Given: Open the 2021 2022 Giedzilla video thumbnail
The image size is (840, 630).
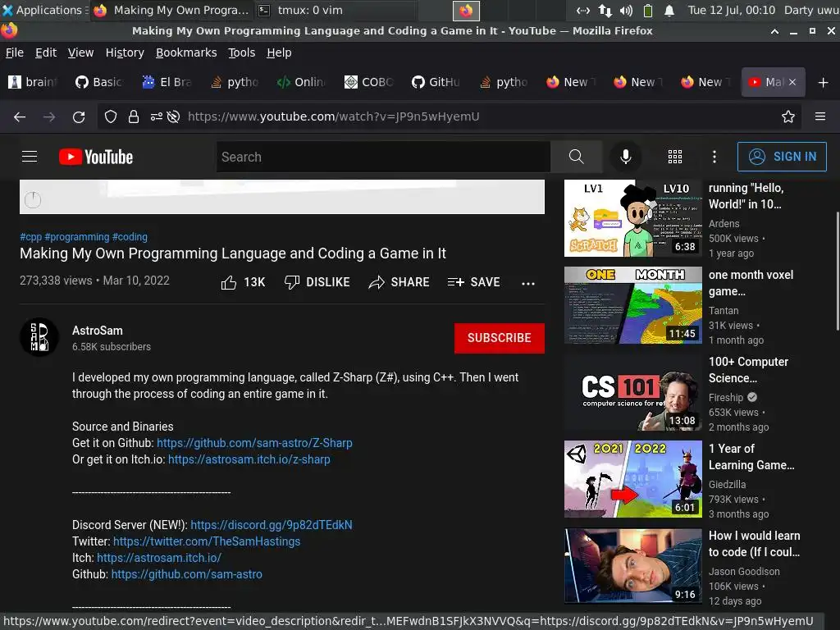Looking at the screenshot, I should [632, 479].
